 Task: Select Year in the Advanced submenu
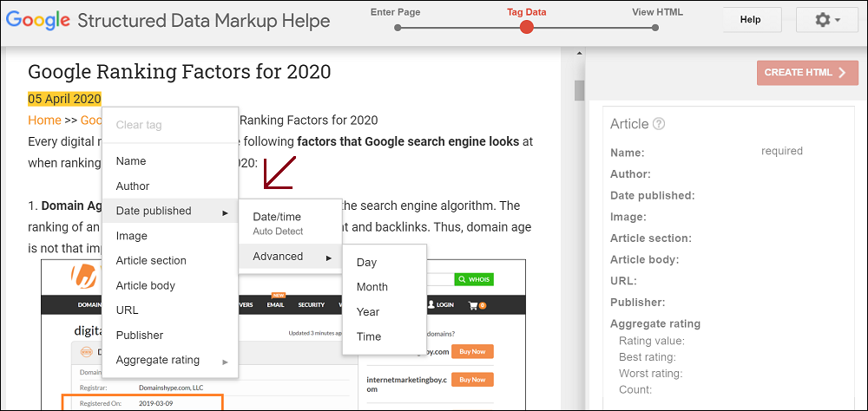tap(385, 312)
